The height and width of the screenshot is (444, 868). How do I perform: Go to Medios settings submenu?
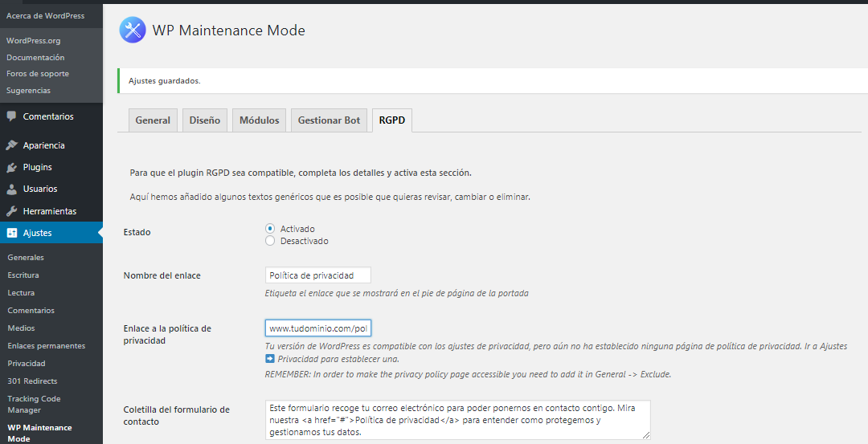21,328
